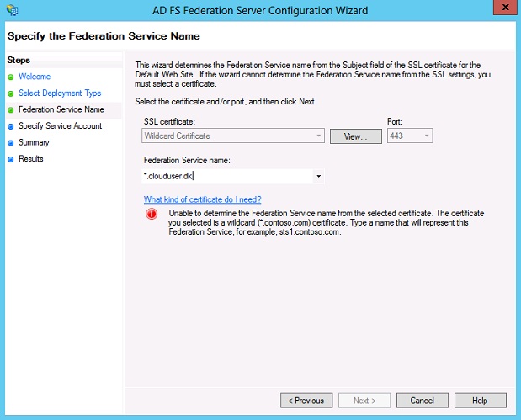This screenshot has width=521, height=420.
Task: Open 'What kind of certificate do I need?' link
Action: 202,199
